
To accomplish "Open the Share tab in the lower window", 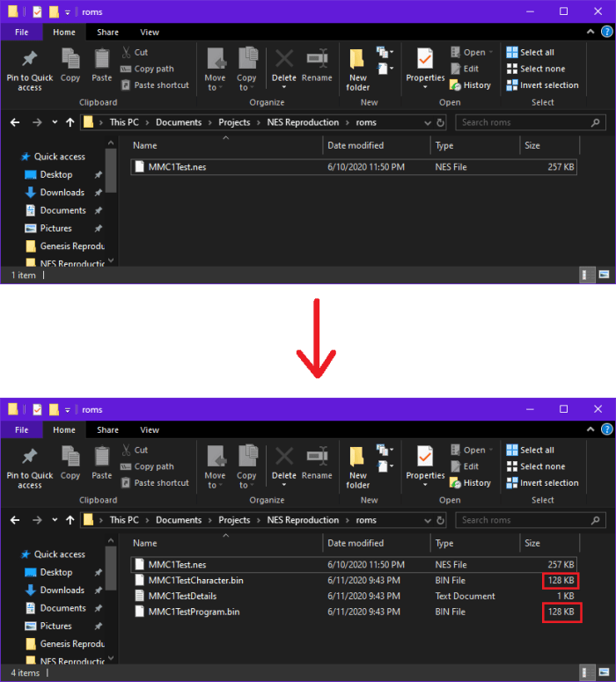I will pyautogui.click(x=107, y=430).
